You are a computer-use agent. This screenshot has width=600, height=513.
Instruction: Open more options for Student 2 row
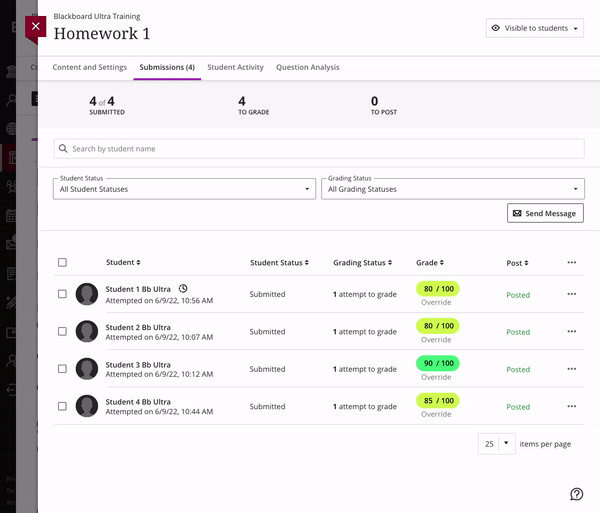point(572,331)
